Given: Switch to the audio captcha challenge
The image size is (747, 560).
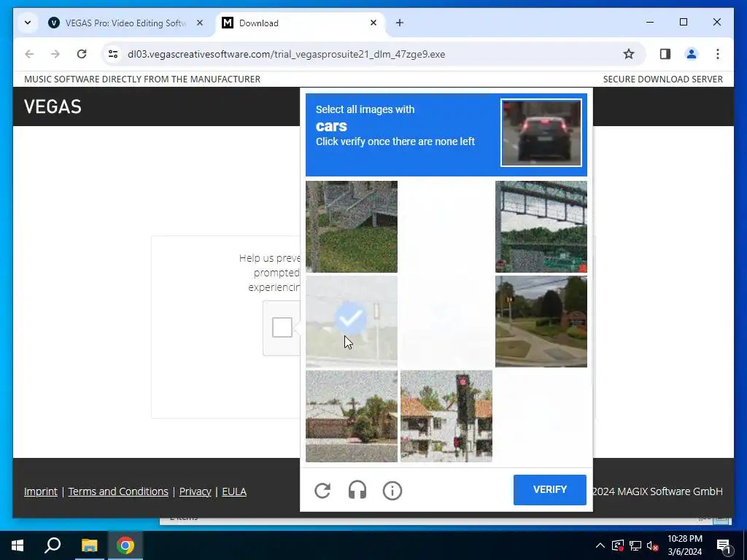Looking at the screenshot, I should 357,491.
